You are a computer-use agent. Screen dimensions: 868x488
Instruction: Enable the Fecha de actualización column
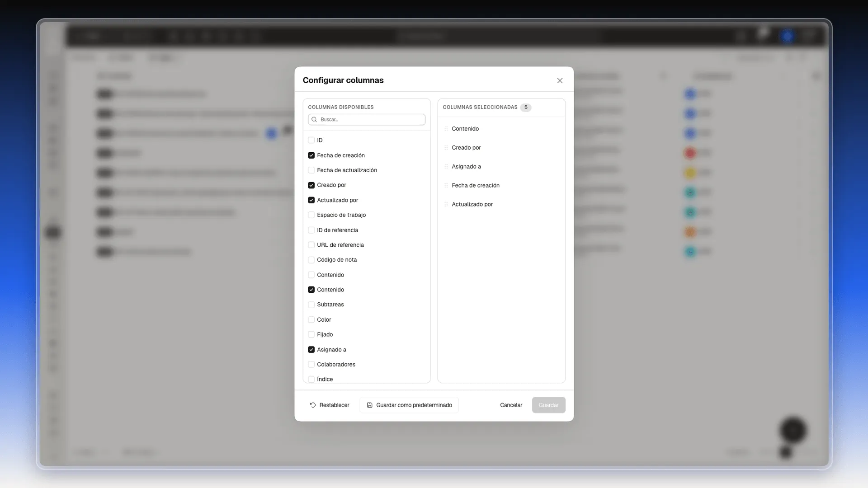[x=311, y=170]
